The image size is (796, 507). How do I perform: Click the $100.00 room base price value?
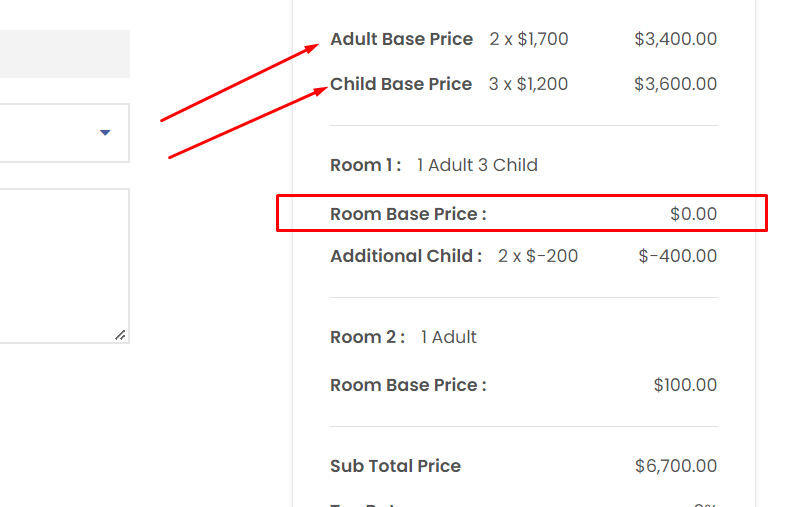pos(685,385)
